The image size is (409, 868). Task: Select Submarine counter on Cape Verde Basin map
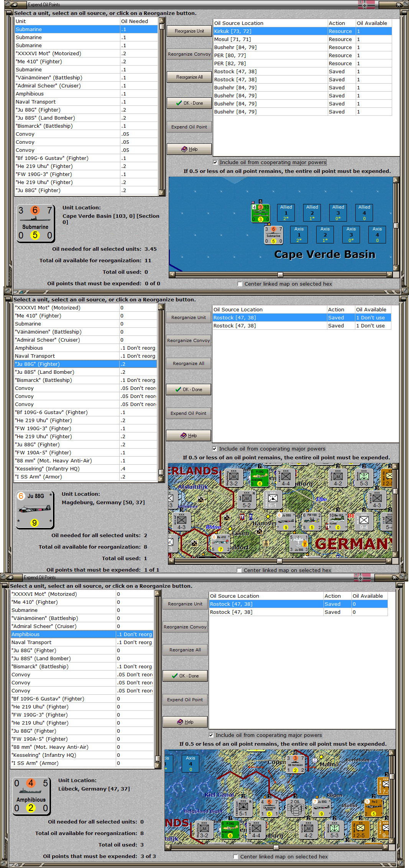pyautogui.click(x=273, y=235)
